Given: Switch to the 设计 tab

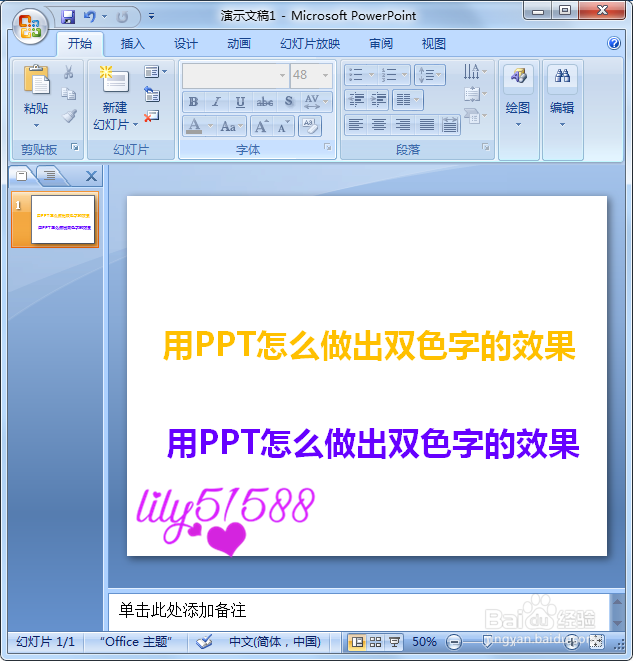Looking at the screenshot, I should pyautogui.click(x=186, y=43).
